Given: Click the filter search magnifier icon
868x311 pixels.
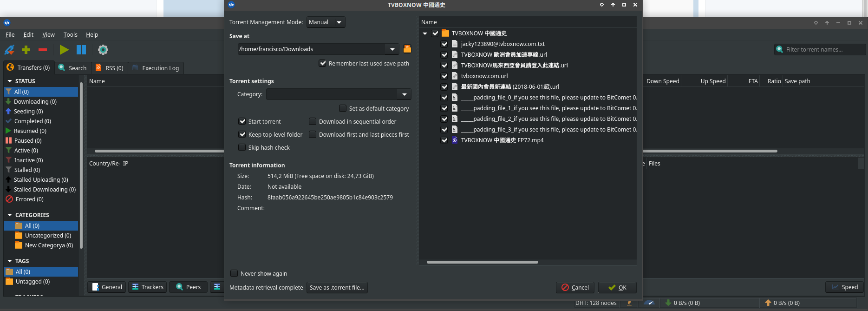Looking at the screenshot, I should [x=780, y=49].
